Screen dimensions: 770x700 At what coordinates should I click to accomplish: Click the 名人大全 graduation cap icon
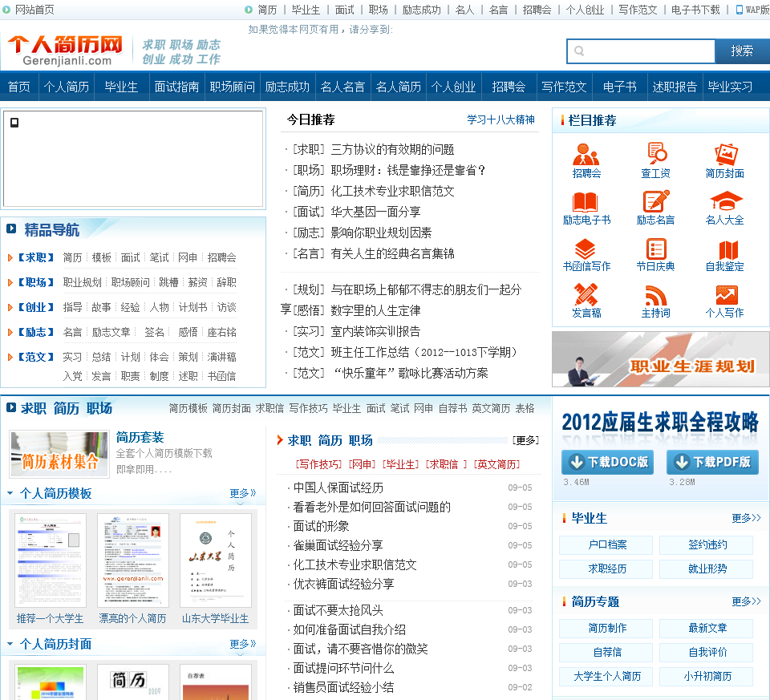[726, 201]
